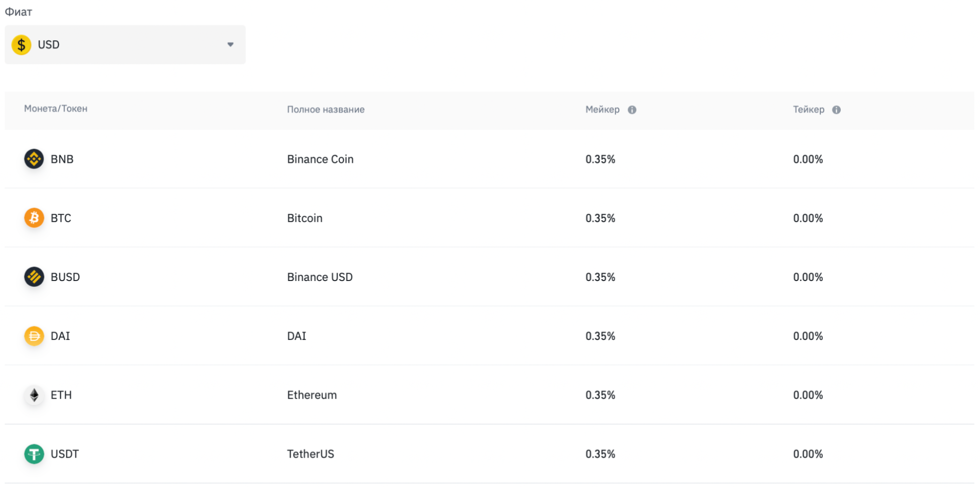Image resolution: width=980 pixels, height=487 pixels.
Task: Click the yellow dollar sign icon
Action: click(x=21, y=45)
